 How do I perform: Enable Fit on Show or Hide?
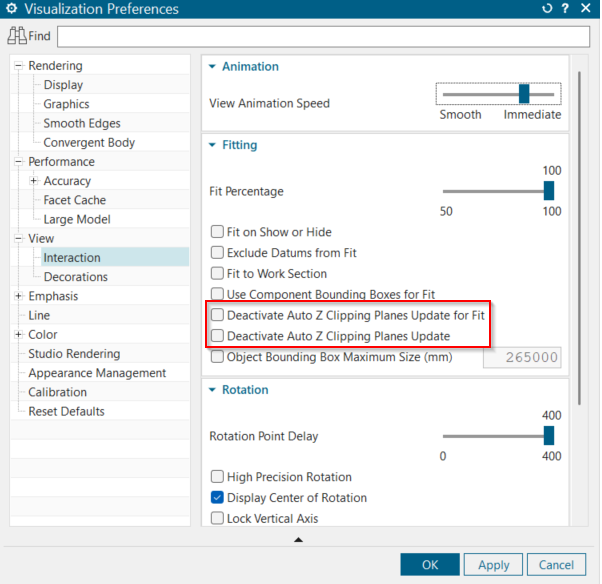tap(217, 232)
